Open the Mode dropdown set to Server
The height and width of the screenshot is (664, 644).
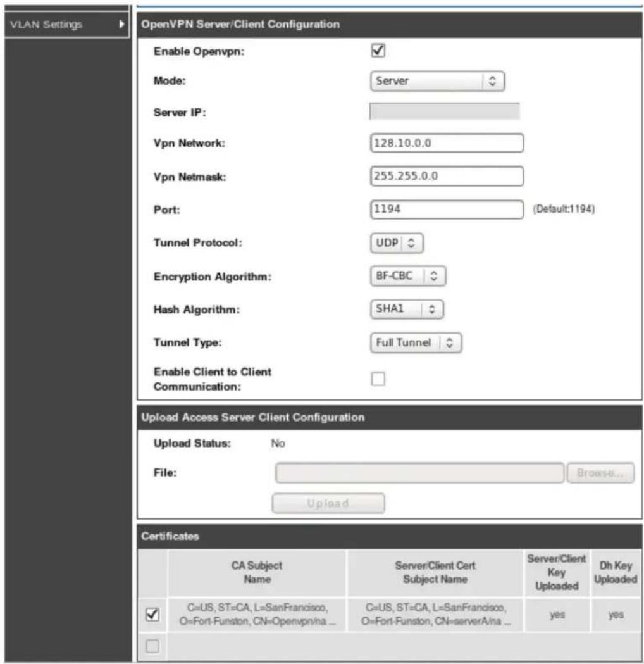click(437, 81)
